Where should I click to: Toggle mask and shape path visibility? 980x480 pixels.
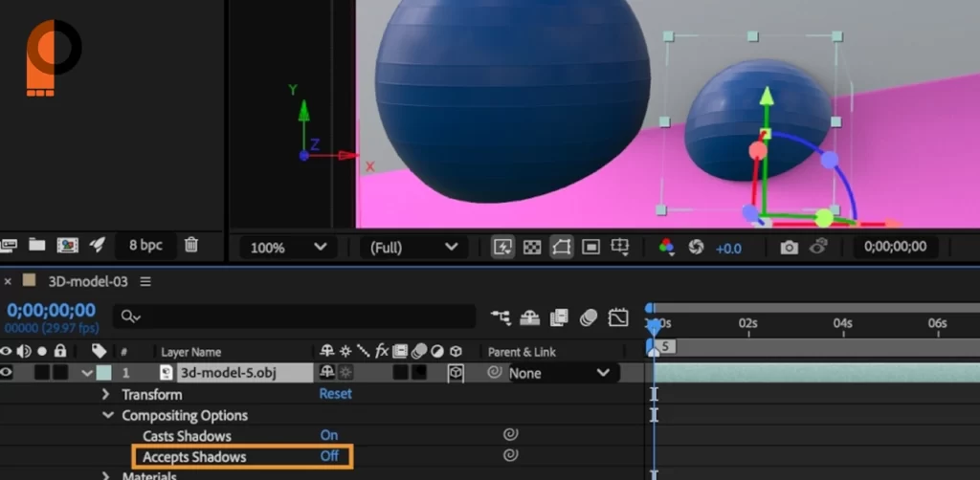click(561, 248)
